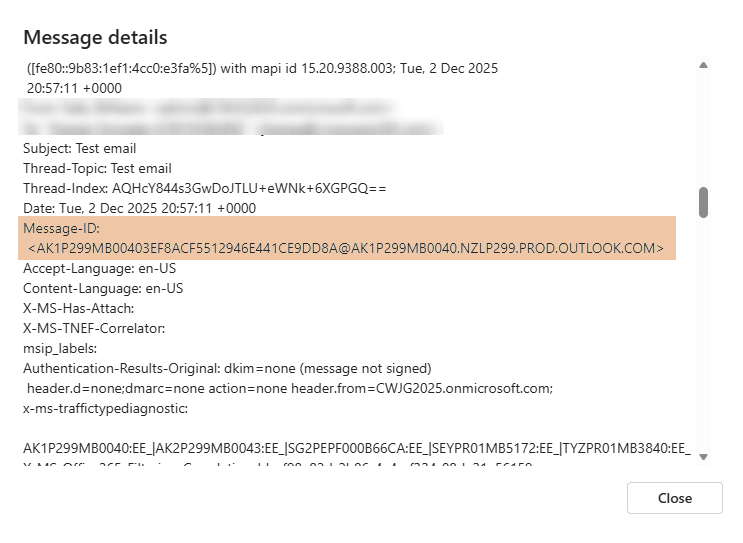Click the Message details heading
The image size is (743, 543).
click(95, 38)
